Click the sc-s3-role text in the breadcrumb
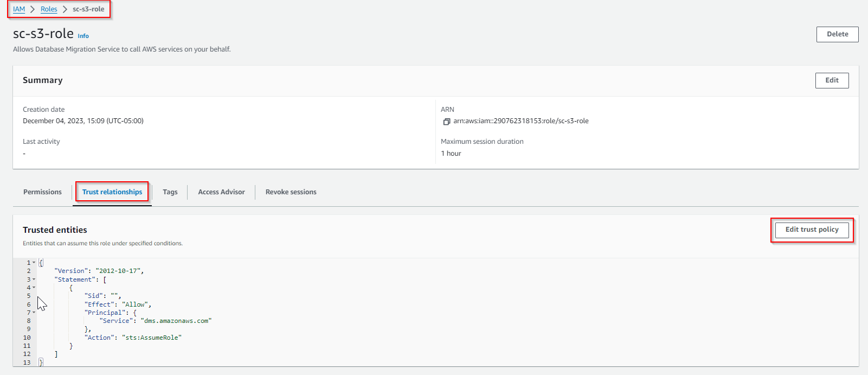 click(88, 9)
